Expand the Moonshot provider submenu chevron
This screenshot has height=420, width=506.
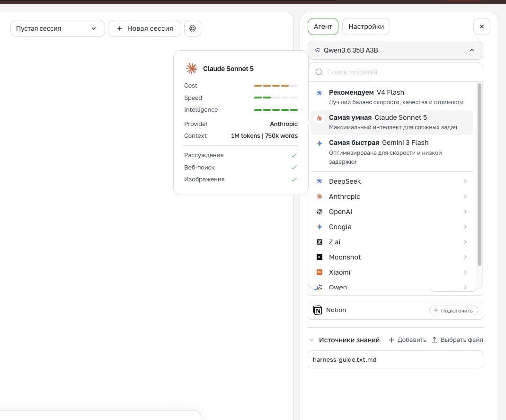(x=465, y=257)
